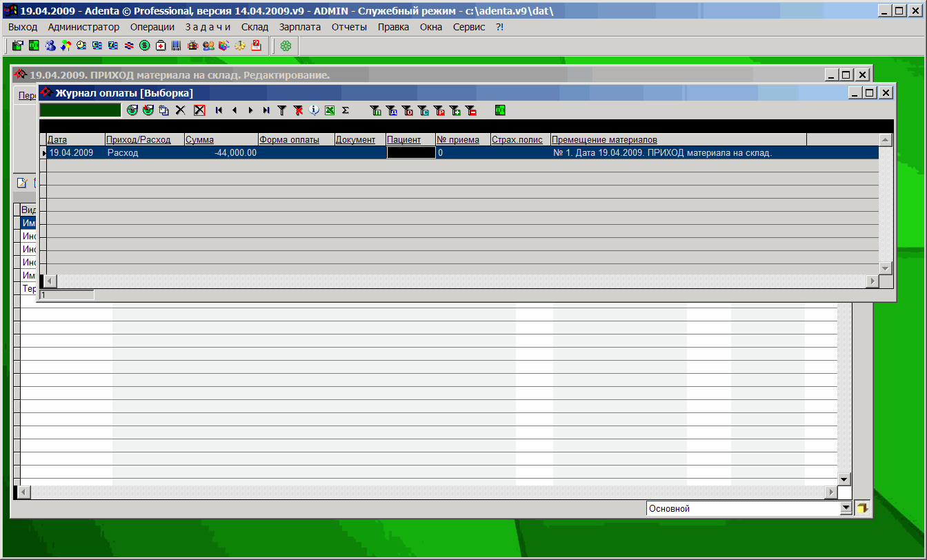927x560 pixels.
Task: Open the first aid kit toolbar icon
Action: pyautogui.click(x=161, y=46)
